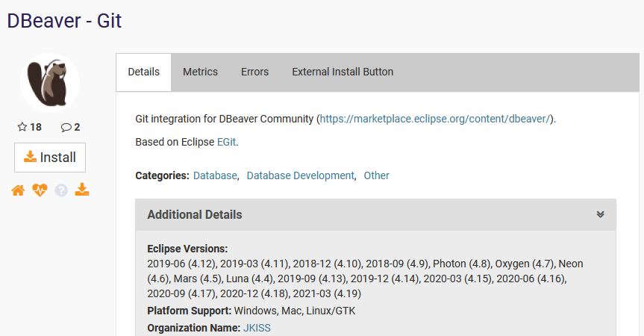Click the DBeaver beaver logo image
The width and height of the screenshot is (644, 336).
[x=50, y=83]
